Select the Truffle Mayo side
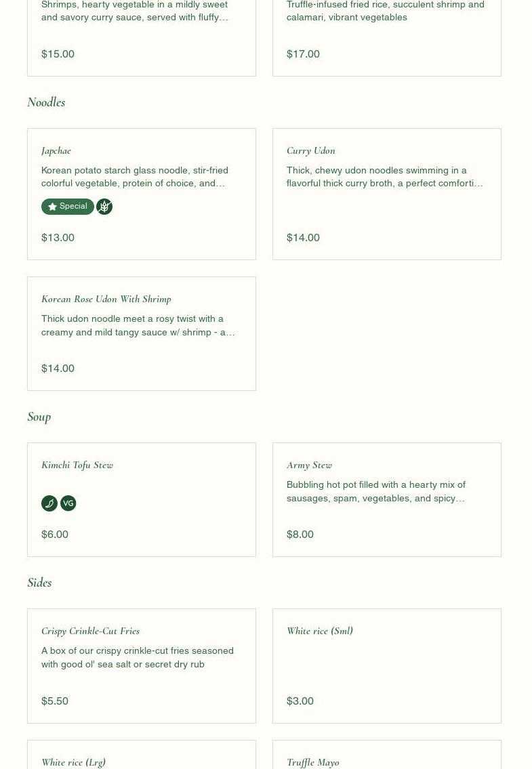This screenshot has height=769, width=532. pyautogui.click(x=313, y=762)
